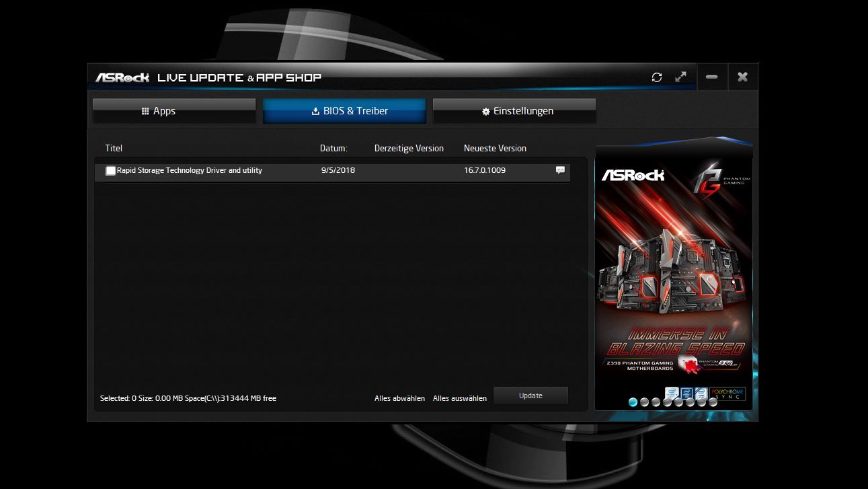Minimize the ASRock Live Update window

(711, 77)
